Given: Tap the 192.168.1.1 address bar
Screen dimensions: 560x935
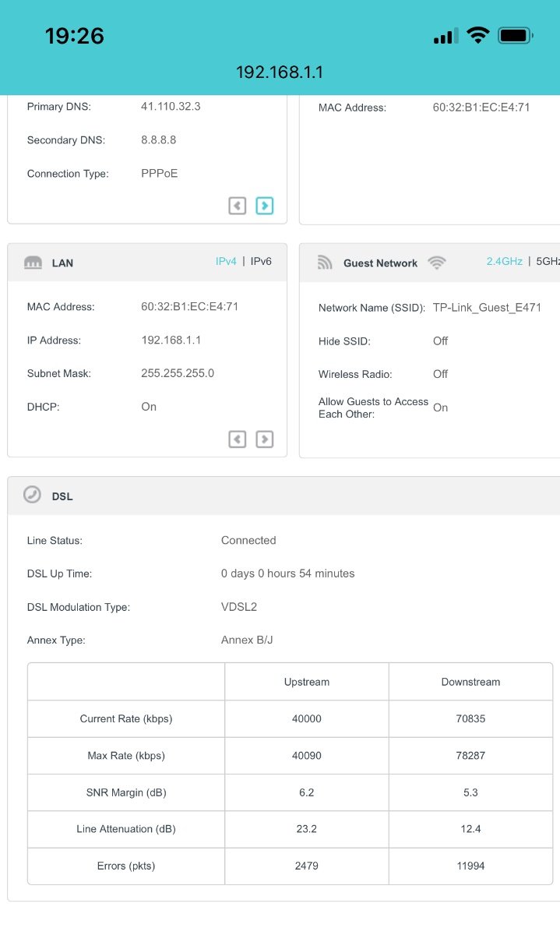Looking at the screenshot, I should click(280, 72).
